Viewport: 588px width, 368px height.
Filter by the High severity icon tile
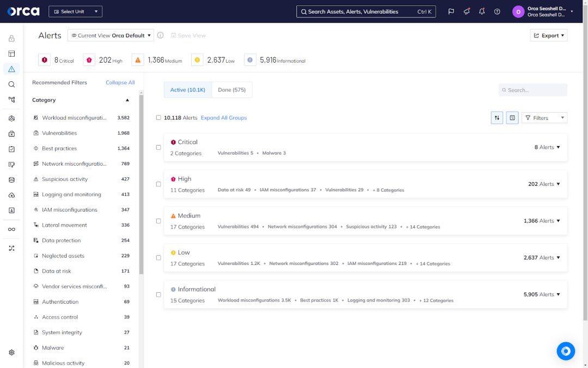click(89, 60)
